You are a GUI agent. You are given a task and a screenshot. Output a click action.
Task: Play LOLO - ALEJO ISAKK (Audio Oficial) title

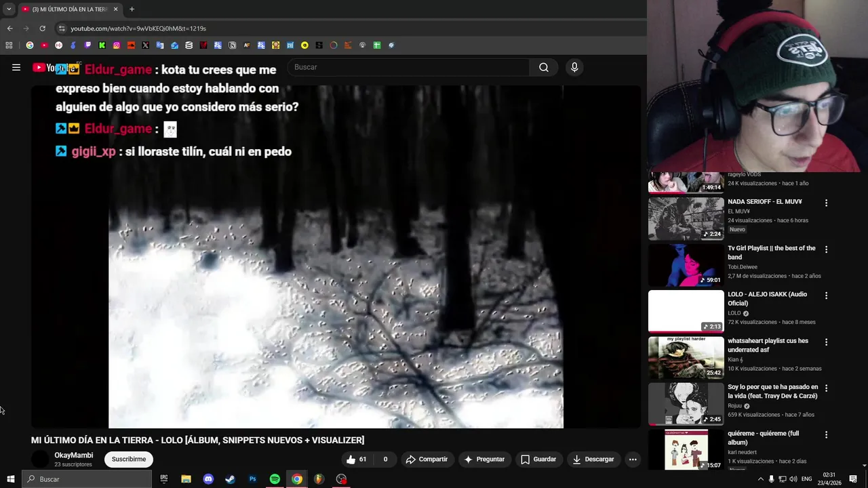[x=768, y=299]
